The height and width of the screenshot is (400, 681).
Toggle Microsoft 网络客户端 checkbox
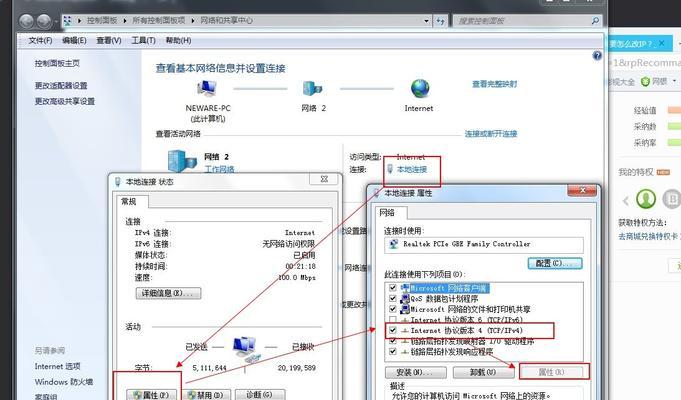click(x=393, y=288)
